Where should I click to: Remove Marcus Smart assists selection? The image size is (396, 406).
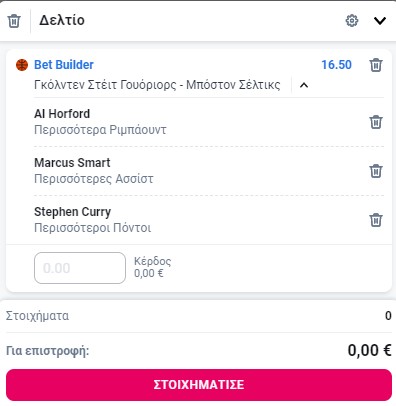tap(376, 171)
